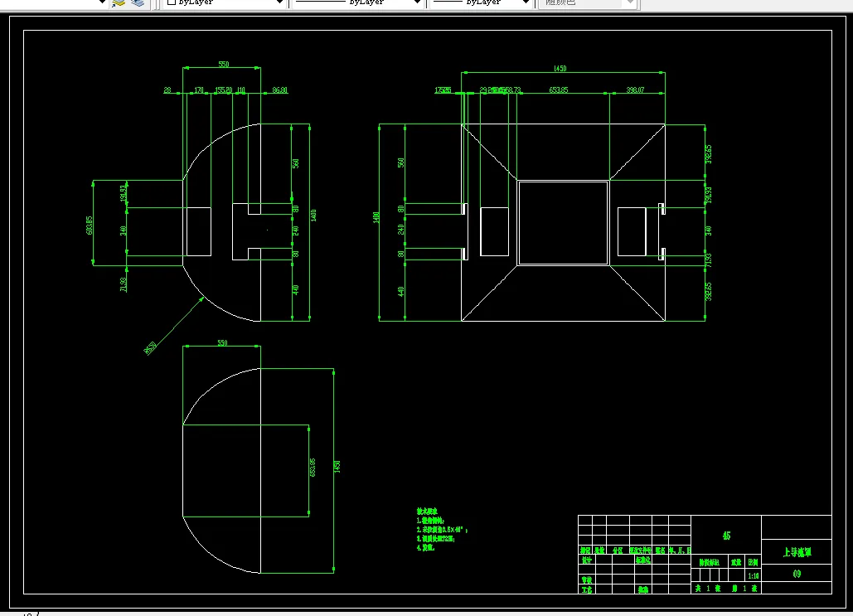The height and width of the screenshot is (616, 853).
Task: Select the 21.93 dimension text
Action: click(124, 284)
